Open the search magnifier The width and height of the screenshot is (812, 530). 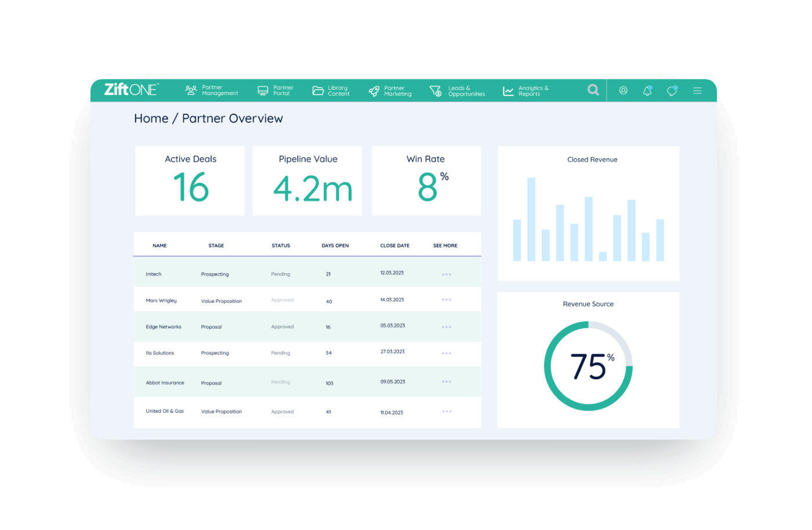593,90
